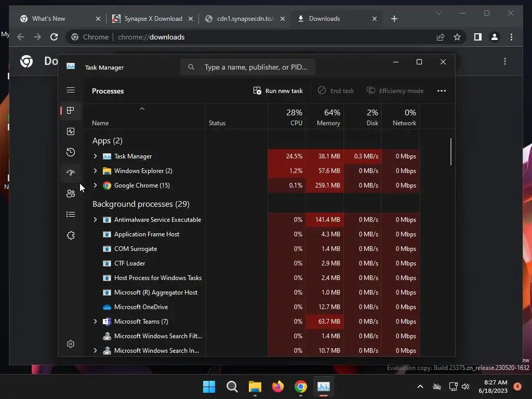This screenshot has height=399, width=532.
Task: Expand Antimalware Service Executable row
Action: (96, 220)
